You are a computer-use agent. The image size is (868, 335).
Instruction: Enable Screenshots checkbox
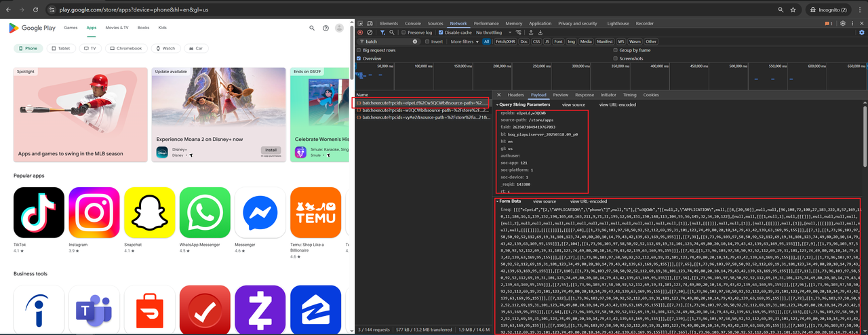(616, 58)
